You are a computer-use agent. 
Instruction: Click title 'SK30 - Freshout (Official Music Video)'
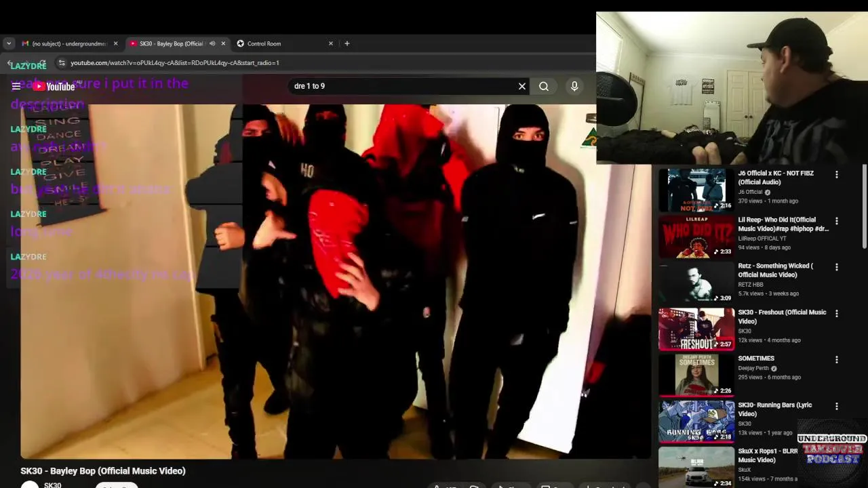coord(782,317)
